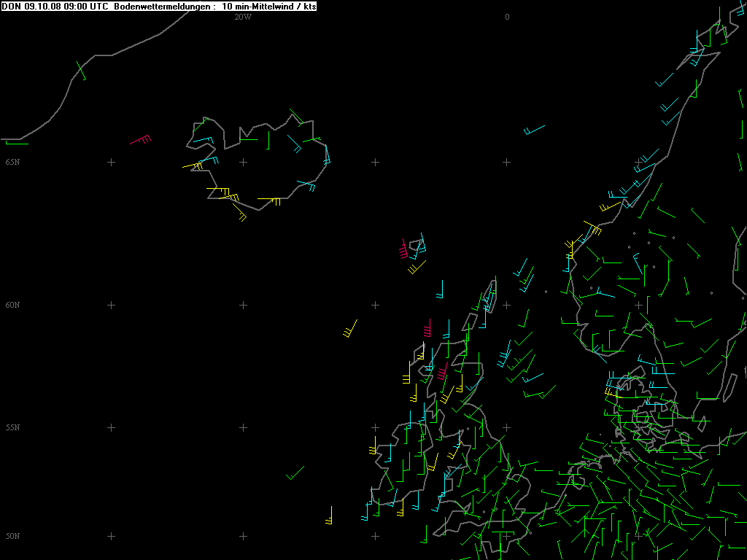Click the leftmost grid cross on the 65N line

point(111,162)
